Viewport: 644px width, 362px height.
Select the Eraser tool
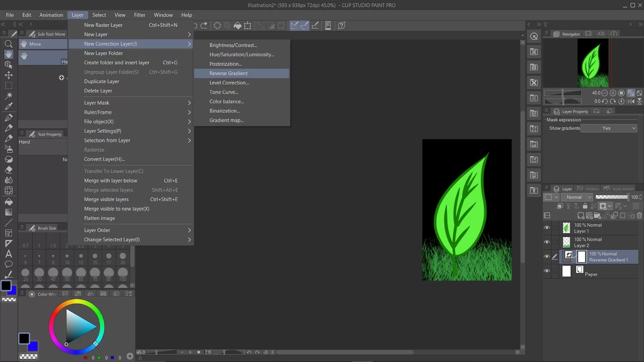(x=8, y=170)
